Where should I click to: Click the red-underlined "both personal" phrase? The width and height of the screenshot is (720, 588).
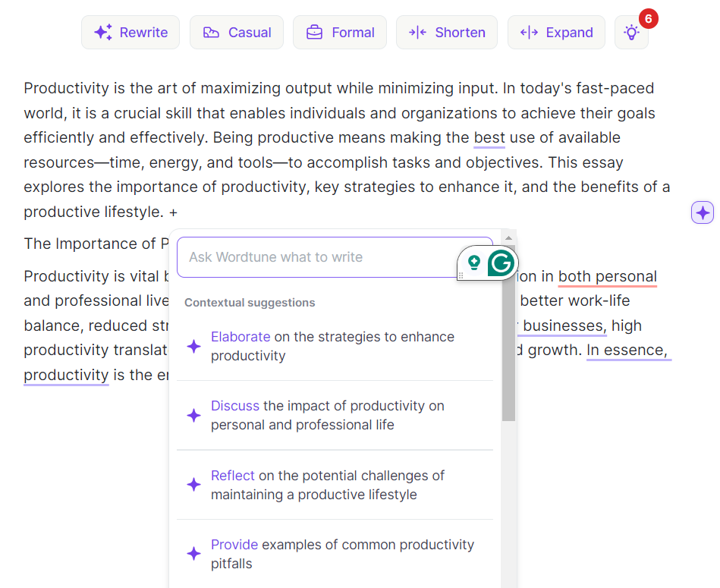coord(608,277)
